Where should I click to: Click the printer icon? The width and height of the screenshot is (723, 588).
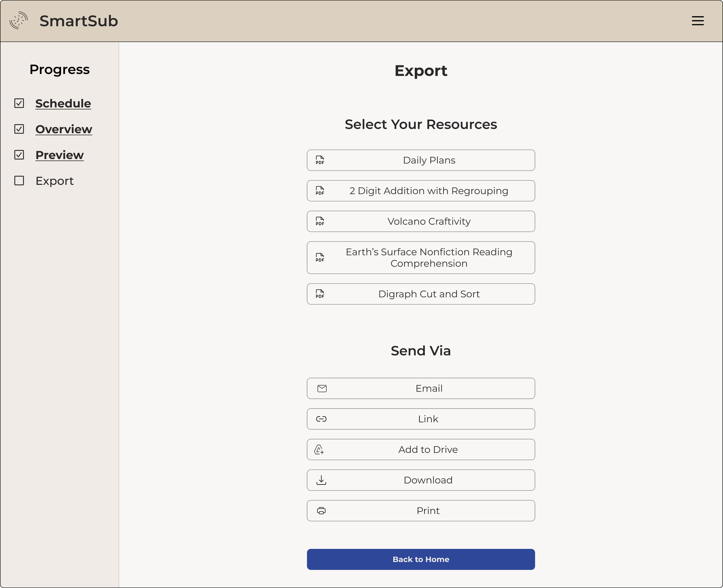click(321, 511)
